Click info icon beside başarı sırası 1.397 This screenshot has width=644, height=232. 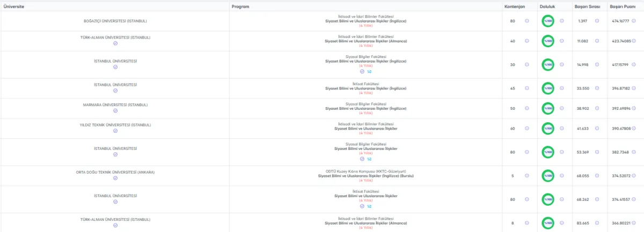click(597, 21)
